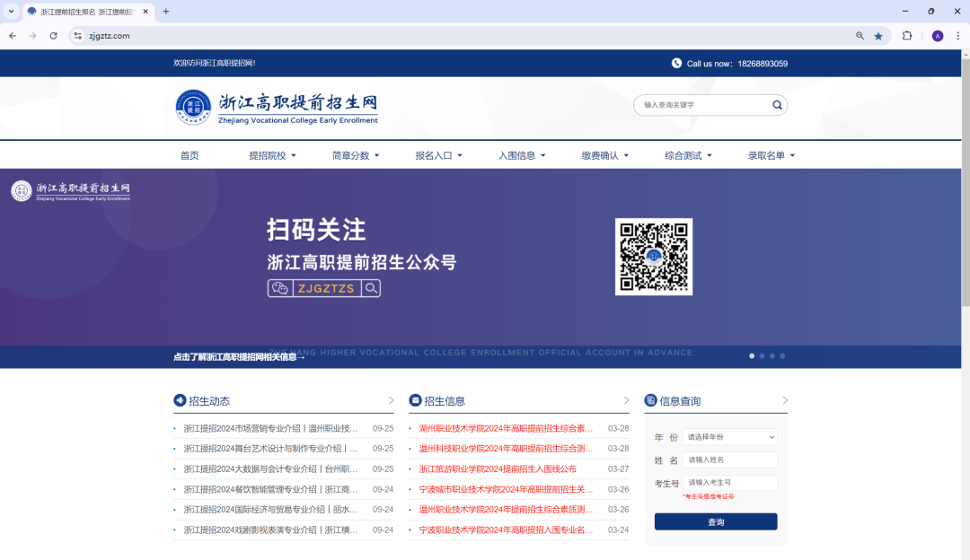Click the WeChat icon next to ZJGZTZS
This screenshot has width=970, height=560.
click(280, 288)
